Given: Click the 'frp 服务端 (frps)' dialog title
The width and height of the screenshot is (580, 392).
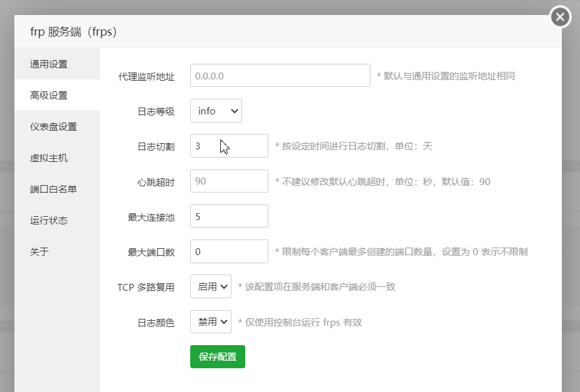Looking at the screenshot, I should click(x=74, y=32).
